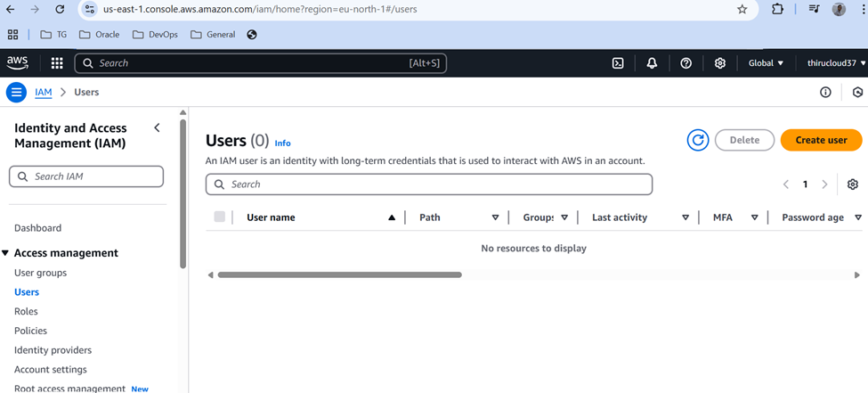Image resolution: width=868 pixels, height=393 pixels.
Task: Refresh the Users list
Action: 698,140
